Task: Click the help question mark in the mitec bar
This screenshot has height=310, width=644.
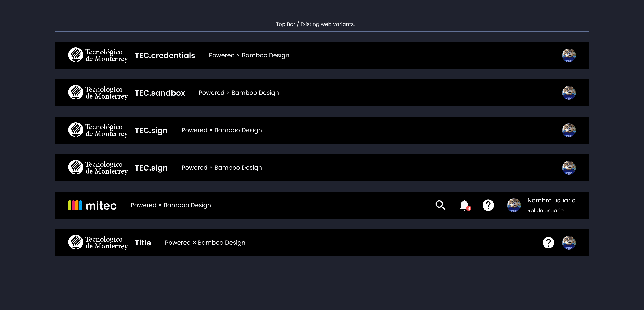Action: pyautogui.click(x=488, y=205)
